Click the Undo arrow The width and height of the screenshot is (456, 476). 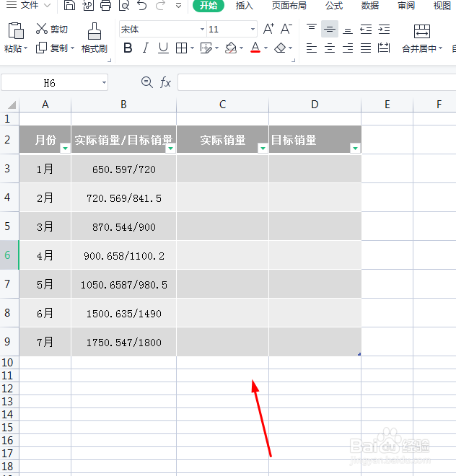142,5
